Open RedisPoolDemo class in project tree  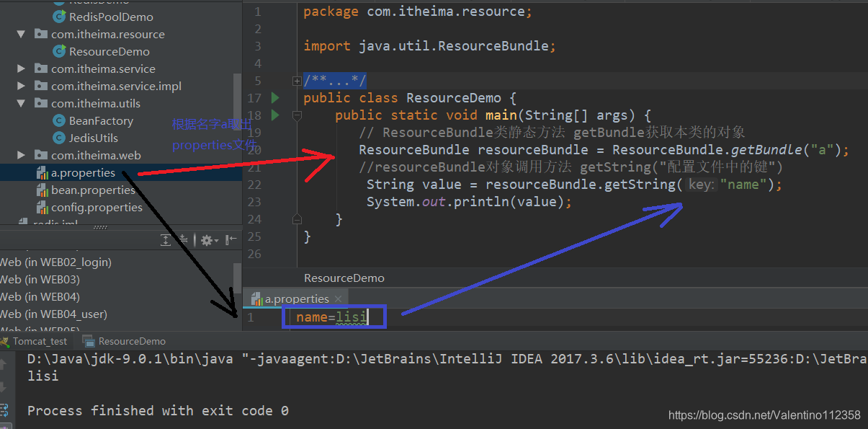click(111, 17)
